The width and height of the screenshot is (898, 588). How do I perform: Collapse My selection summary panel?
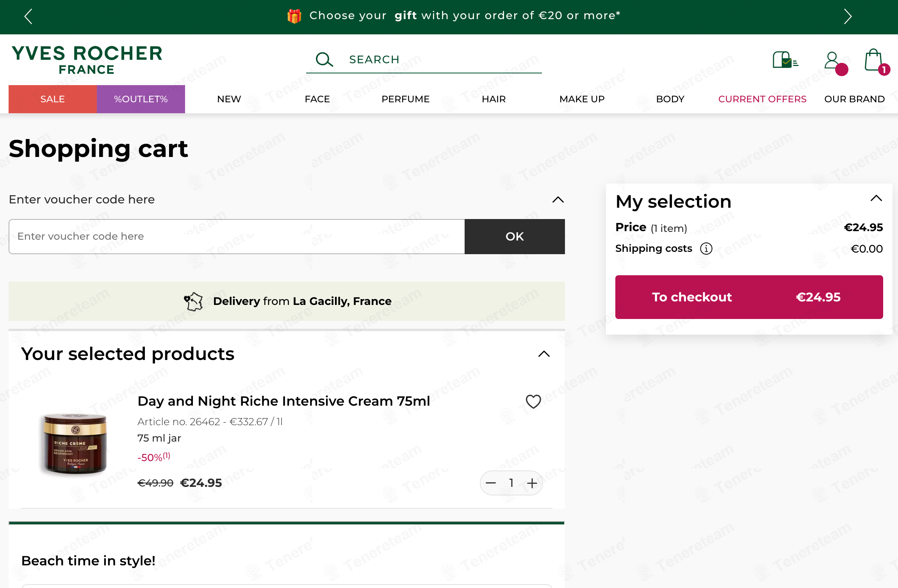876,198
